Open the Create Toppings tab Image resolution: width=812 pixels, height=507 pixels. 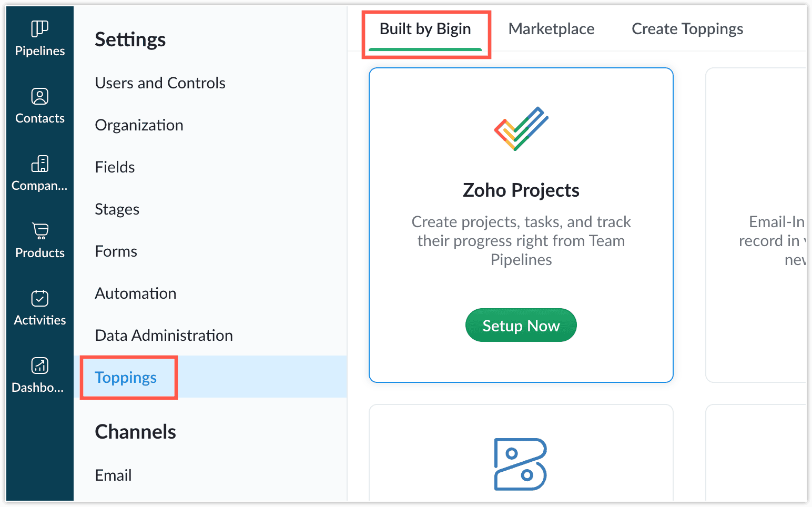[687, 29]
